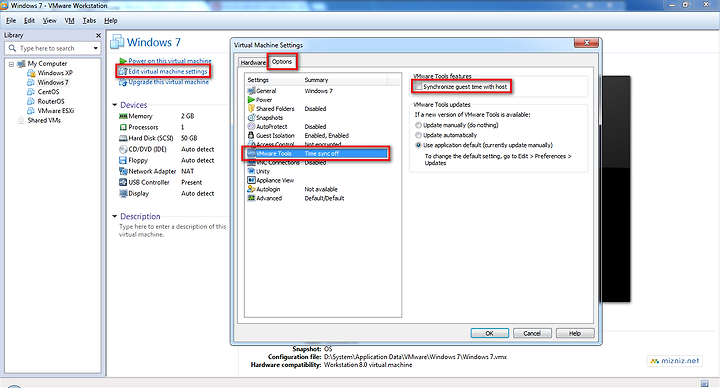Select the Unity settings icon
The image size is (720, 388).
(251, 171)
